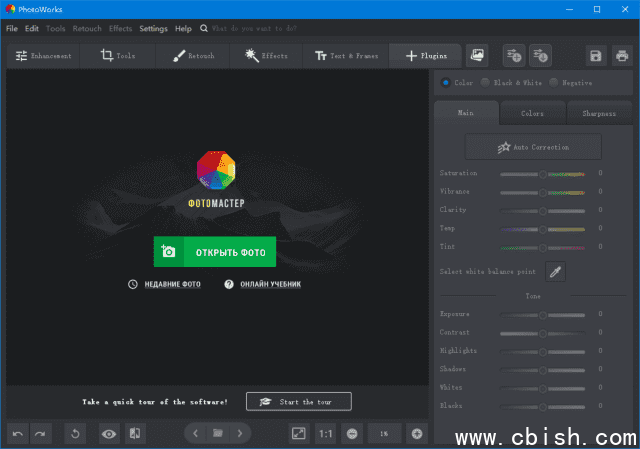The height and width of the screenshot is (449, 640).
Task: Toggle the eye preview original icon
Action: click(x=108, y=433)
